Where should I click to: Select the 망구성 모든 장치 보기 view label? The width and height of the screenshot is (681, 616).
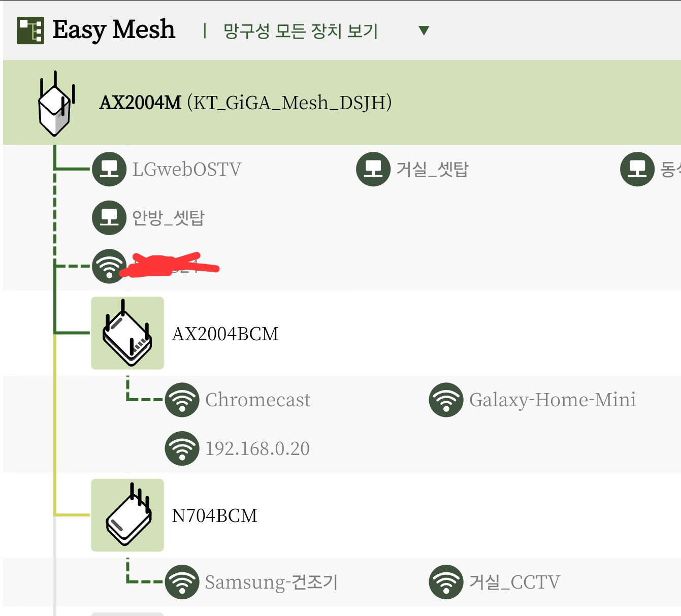click(301, 31)
